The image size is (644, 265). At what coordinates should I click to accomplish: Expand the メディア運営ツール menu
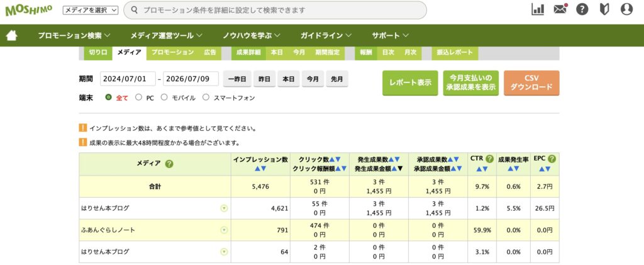pyautogui.click(x=166, y=36)
